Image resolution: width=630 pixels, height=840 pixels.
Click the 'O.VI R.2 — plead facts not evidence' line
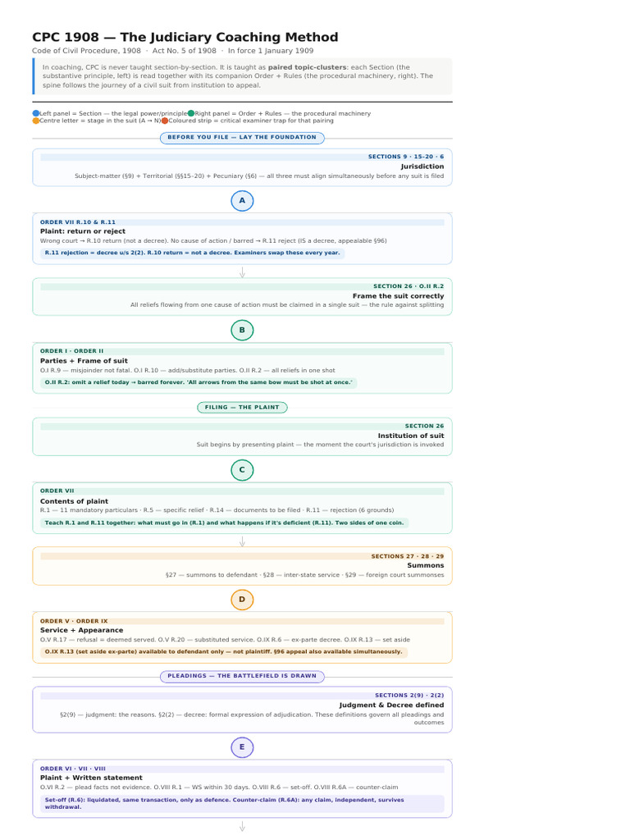(x=219, y=787)
